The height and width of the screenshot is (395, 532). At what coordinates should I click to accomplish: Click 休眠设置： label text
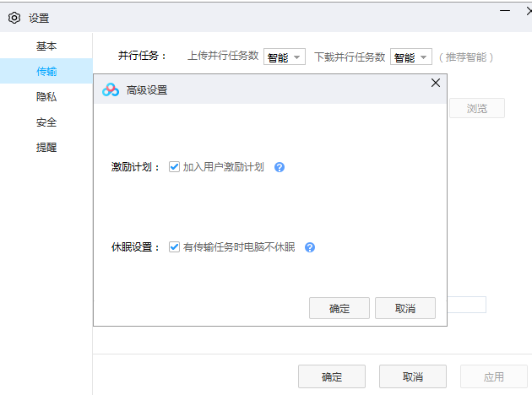(x=135, y=247)
